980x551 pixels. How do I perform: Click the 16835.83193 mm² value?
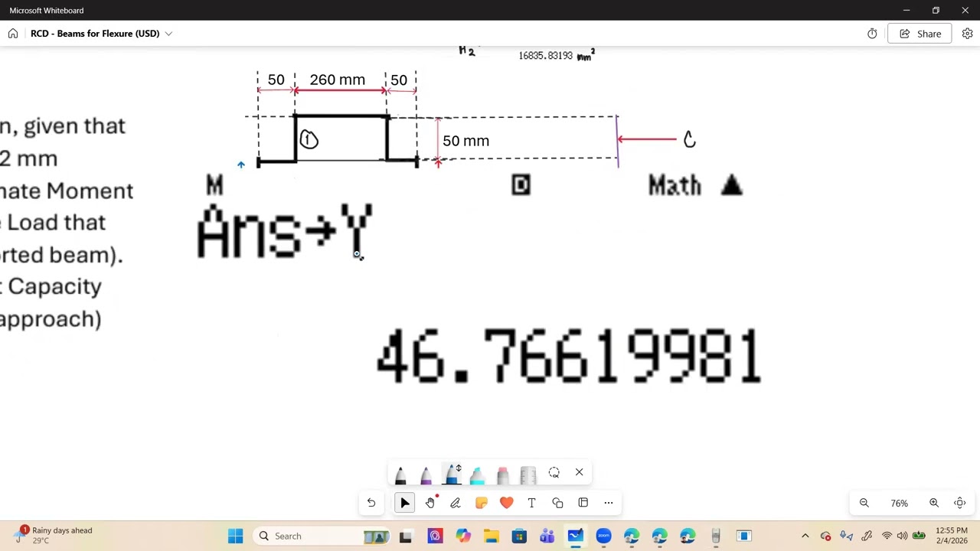[557, 55]
